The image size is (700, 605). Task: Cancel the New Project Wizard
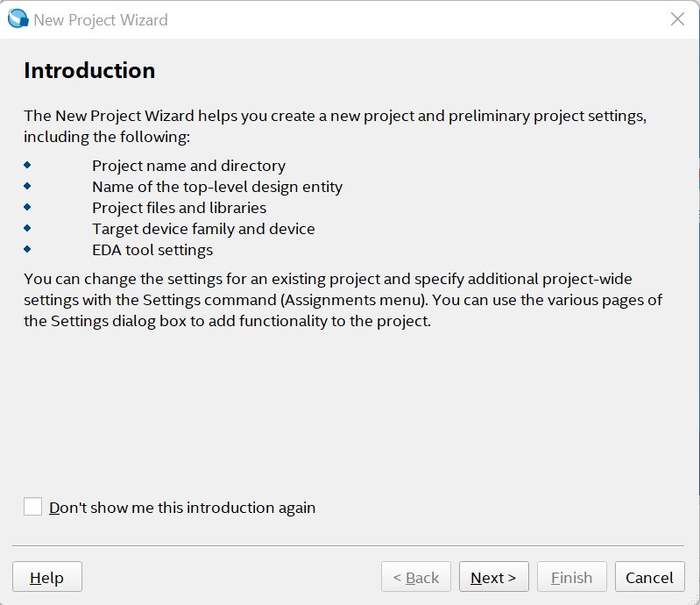tap(649, 577)
